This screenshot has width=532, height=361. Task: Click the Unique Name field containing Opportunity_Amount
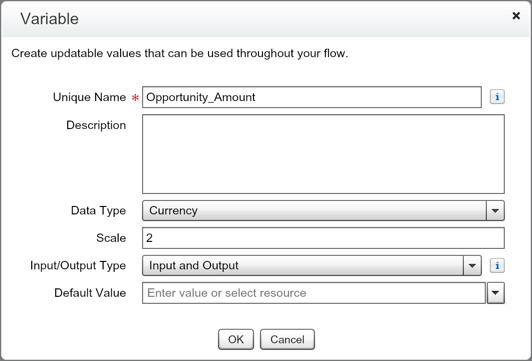[312, 97]
